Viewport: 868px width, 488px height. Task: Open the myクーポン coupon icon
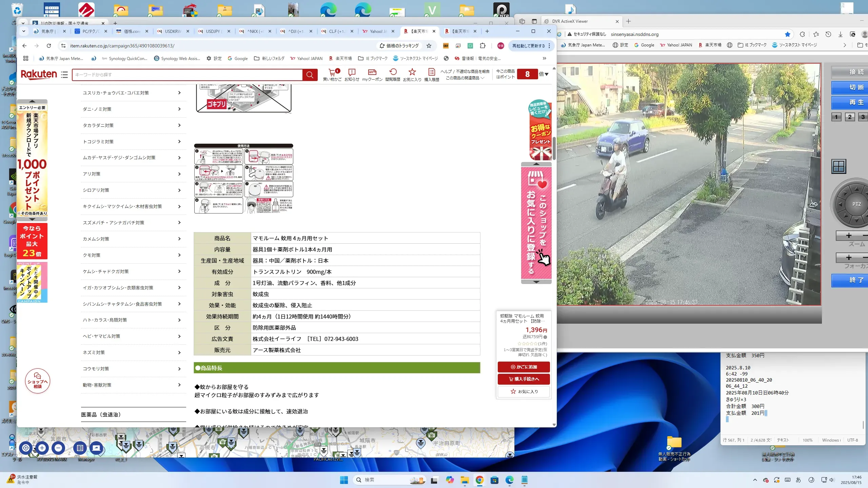372,72
